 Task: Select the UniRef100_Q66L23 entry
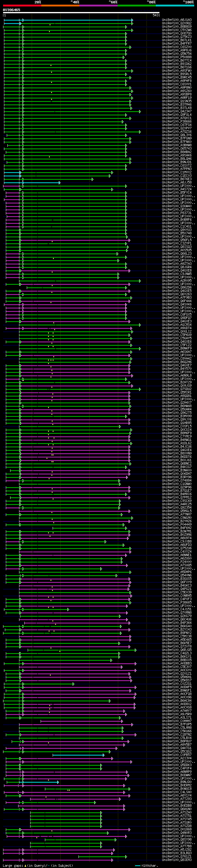click(177, 254)
